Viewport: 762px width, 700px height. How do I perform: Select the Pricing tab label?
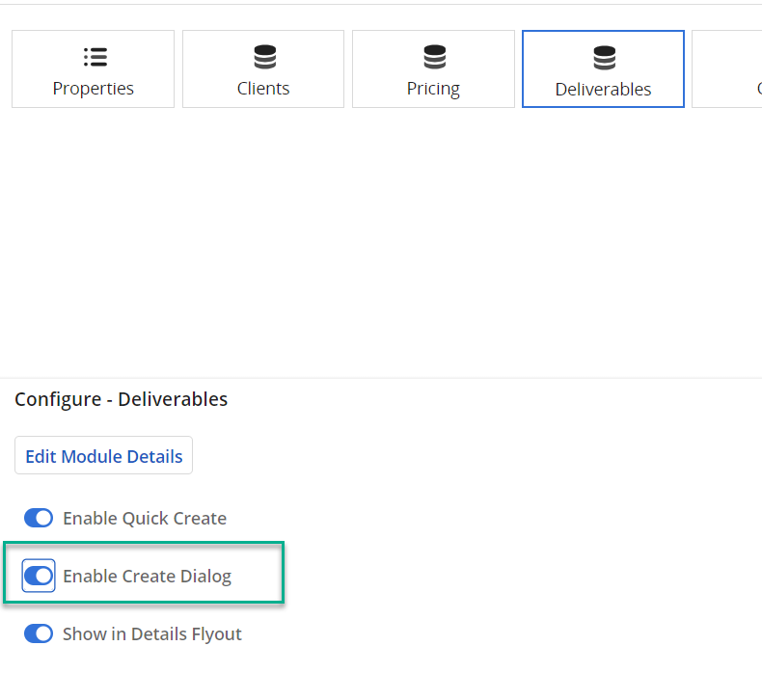433,89
